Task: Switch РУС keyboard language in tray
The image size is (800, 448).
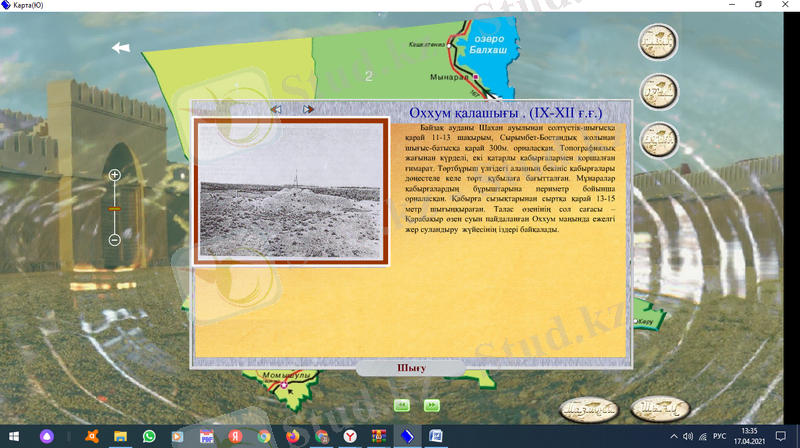Action: click(719, 436)
